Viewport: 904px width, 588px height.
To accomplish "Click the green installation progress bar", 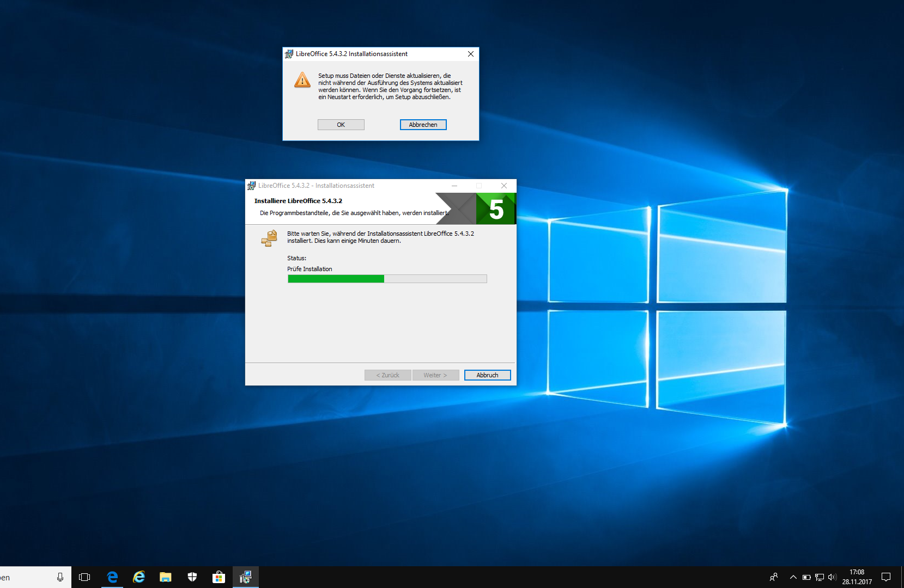I will pos(387,279).
